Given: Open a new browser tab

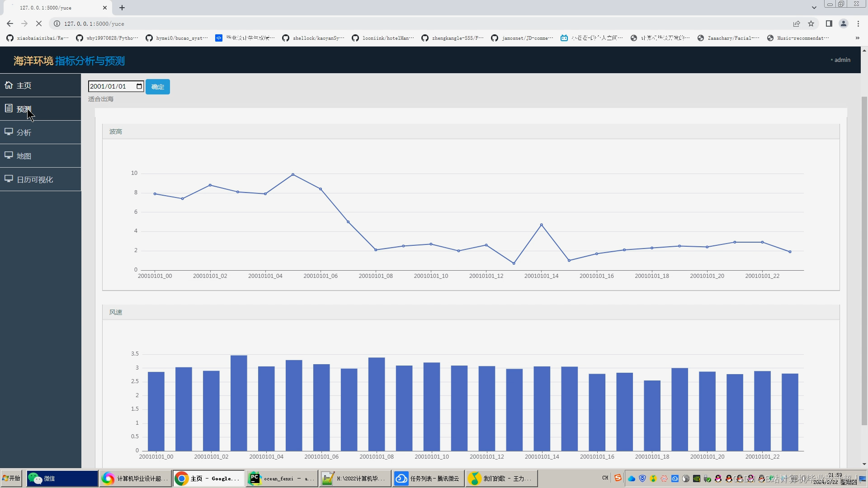Looking at the screenshot, I should pos(122,8).
